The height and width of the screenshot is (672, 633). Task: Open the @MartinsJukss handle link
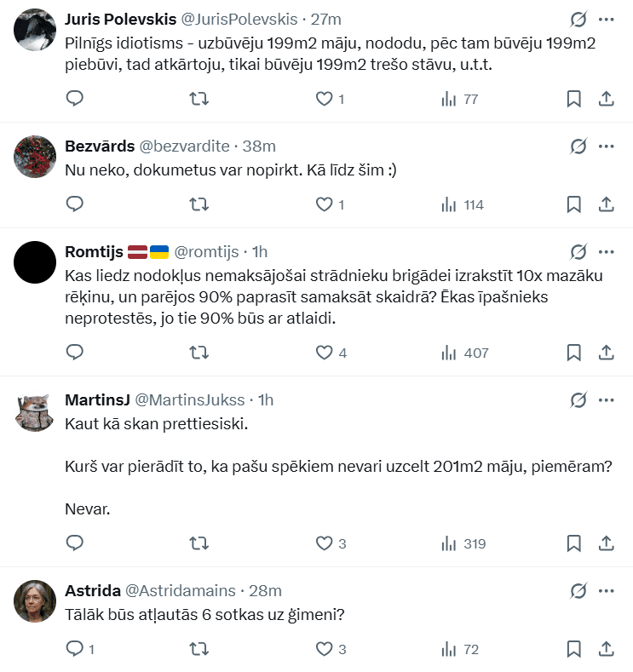[x=190, y=399]
